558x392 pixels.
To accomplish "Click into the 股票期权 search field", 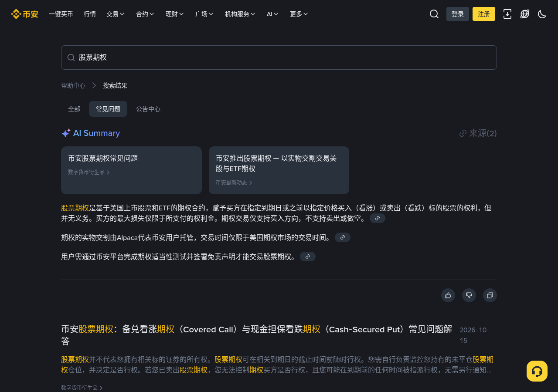I will (x=279, y=57).
